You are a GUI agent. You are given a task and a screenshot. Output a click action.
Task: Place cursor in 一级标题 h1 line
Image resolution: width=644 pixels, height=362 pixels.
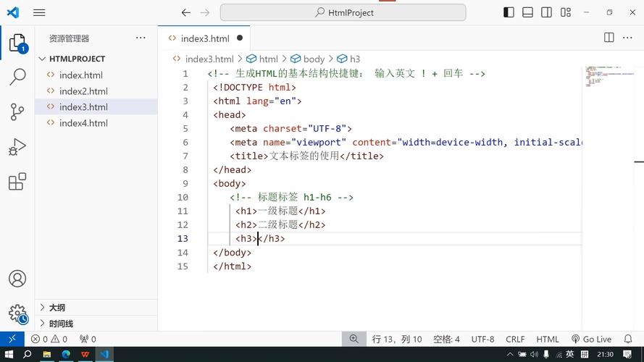click(280, 211)
